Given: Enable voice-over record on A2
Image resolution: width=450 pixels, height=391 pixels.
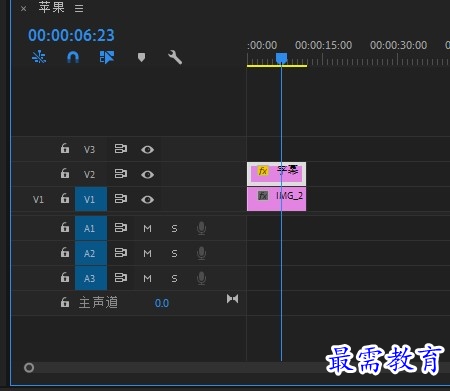Looking at the screenshot, I should [x=201, y=254].
